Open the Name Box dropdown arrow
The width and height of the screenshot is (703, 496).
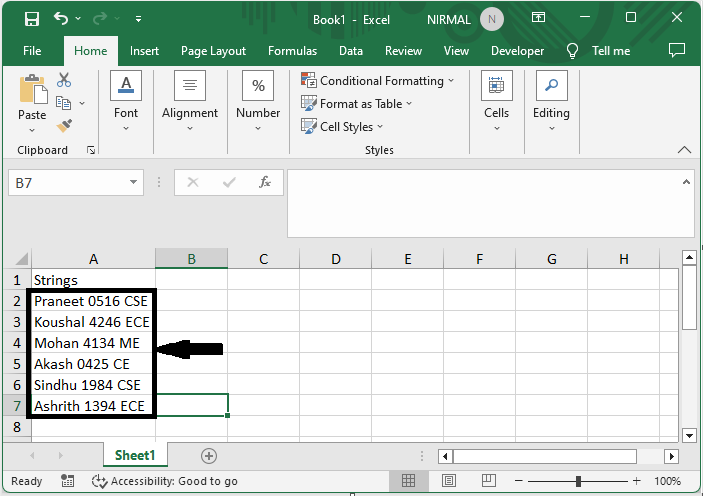(133, 182)
